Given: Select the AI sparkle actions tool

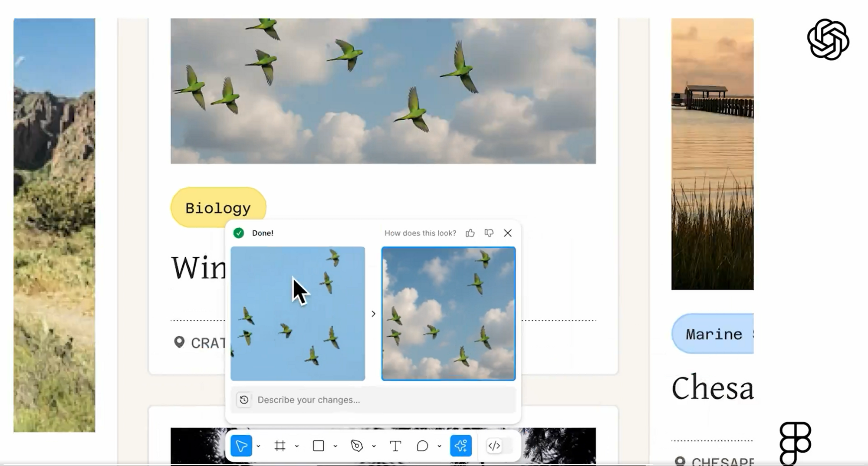Looking at the screenshot, I should tap(461, 446).
